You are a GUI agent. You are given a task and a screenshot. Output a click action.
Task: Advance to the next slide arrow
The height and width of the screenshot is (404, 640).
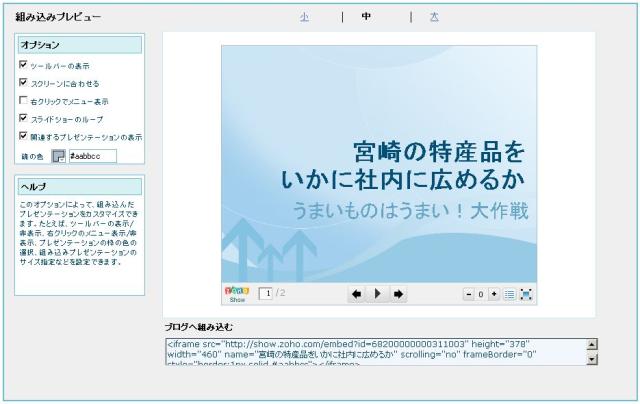pyautogui.click(x=398, y=294)
